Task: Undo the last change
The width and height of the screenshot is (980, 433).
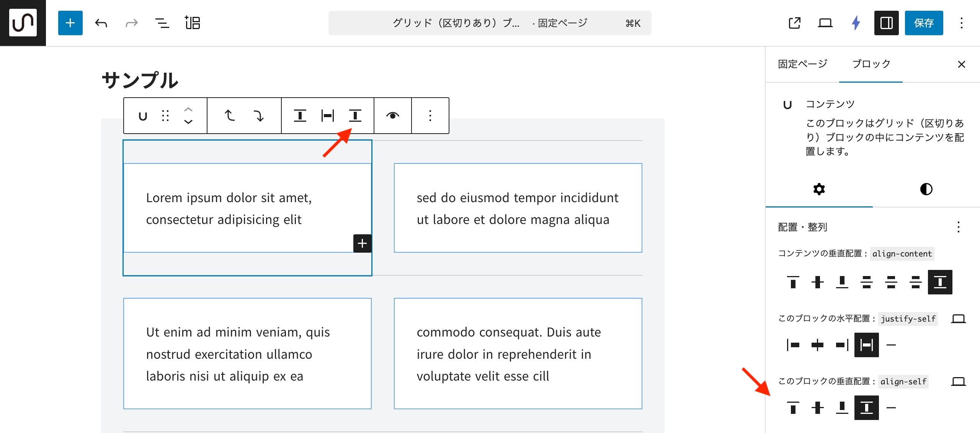Action: pos(101,23)
